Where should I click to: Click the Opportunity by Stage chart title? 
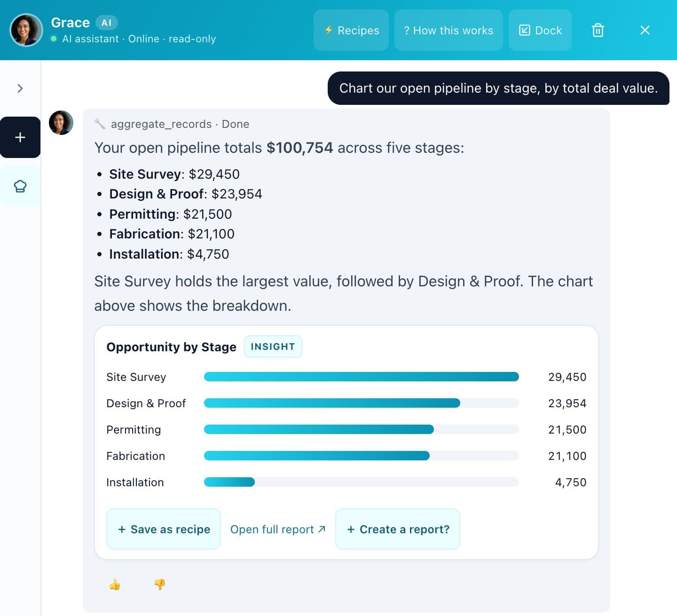(172, 347)
